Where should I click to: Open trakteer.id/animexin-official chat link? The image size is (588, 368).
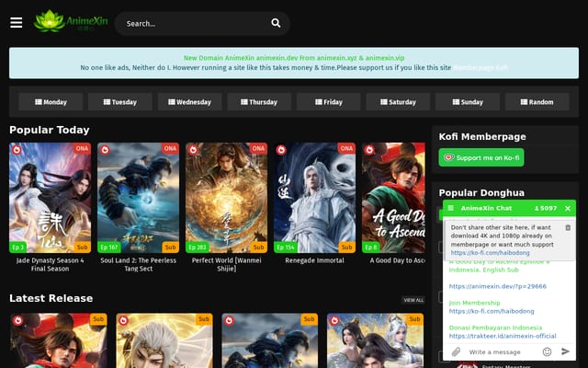pyautogui.click(x=503, y=336)
